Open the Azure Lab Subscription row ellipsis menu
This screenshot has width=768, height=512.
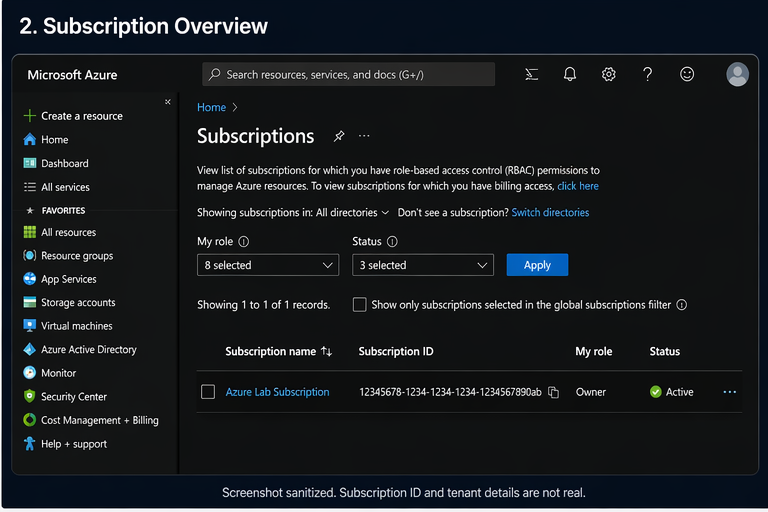729,392
